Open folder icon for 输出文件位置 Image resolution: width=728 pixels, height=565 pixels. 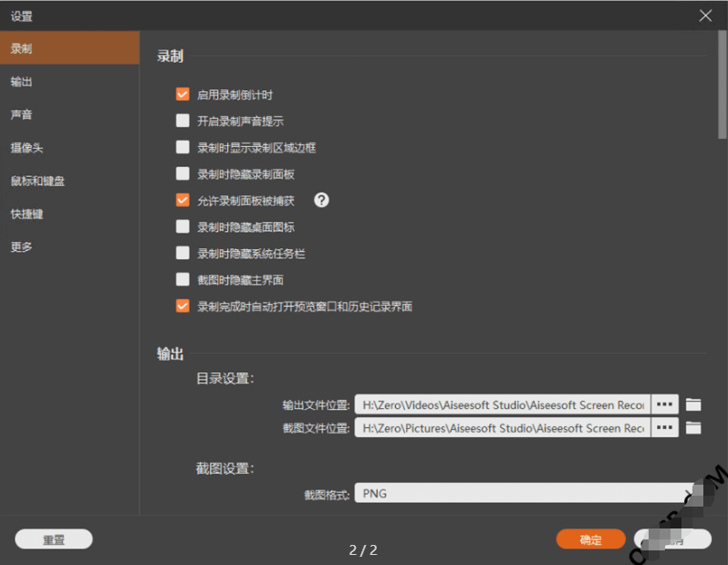tap(693, 404)
